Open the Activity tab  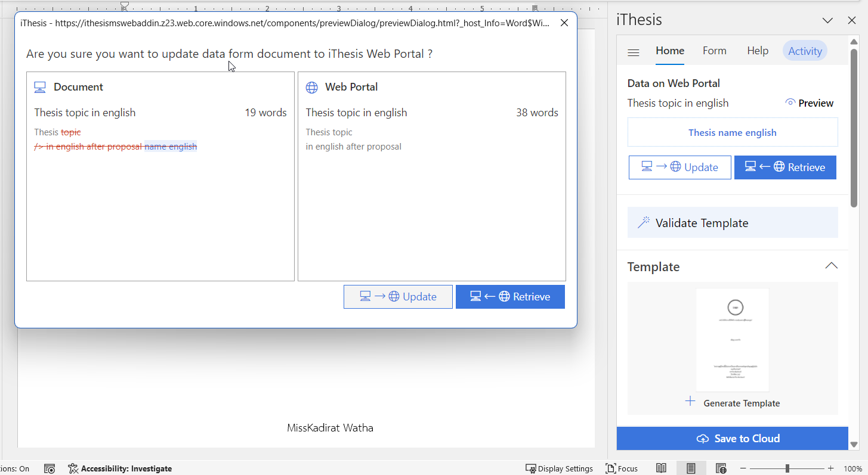point(805,51)
